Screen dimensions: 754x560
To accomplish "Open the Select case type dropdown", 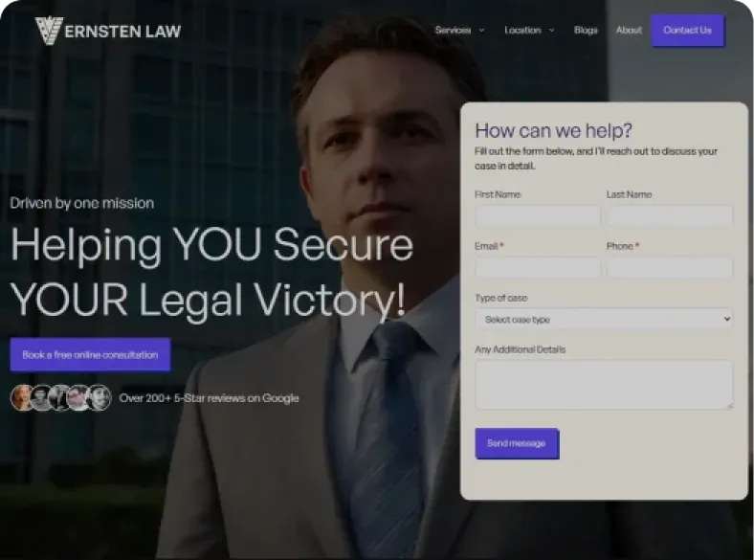I will (x=604, y=319).
